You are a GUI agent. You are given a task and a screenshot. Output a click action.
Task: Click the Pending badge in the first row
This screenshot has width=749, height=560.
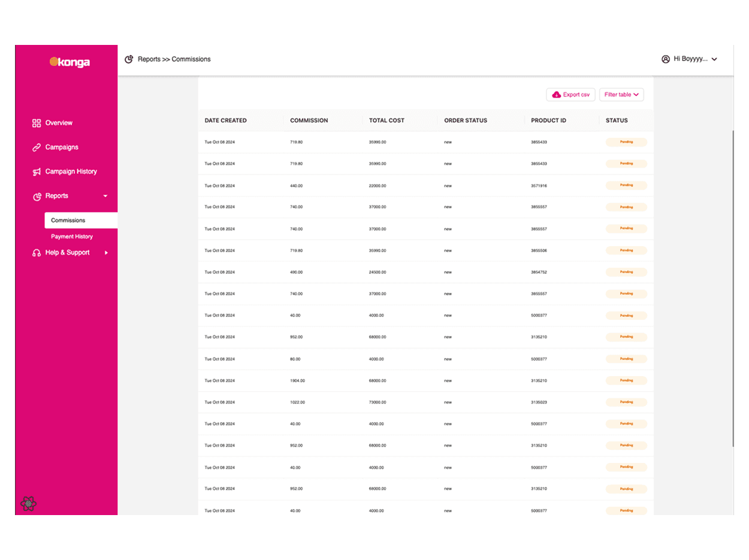click(x=626, y=143)
